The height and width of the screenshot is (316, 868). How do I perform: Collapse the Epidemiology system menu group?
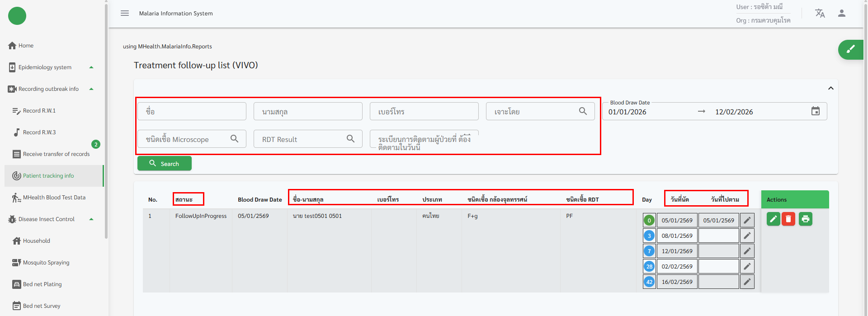pyautogui.click(x=91, y=67)
